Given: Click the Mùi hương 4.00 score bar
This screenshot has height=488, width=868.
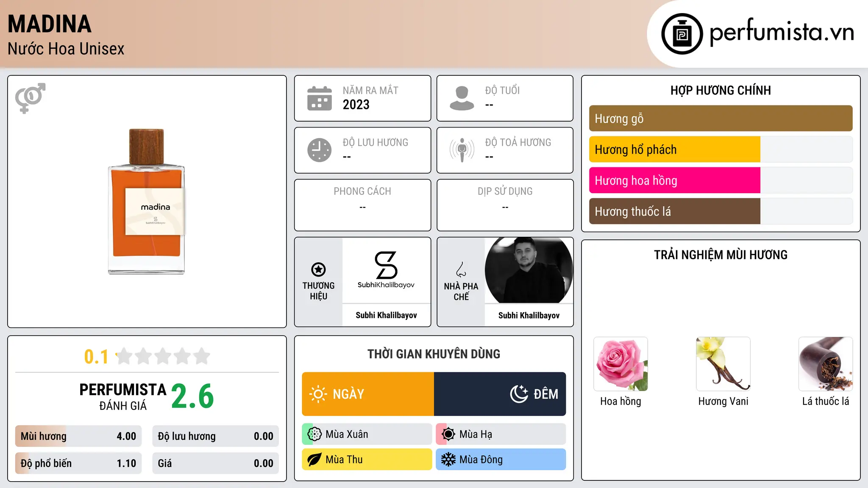Looking at the screenshot, I should pyautogui.click(x=78, y=436).
